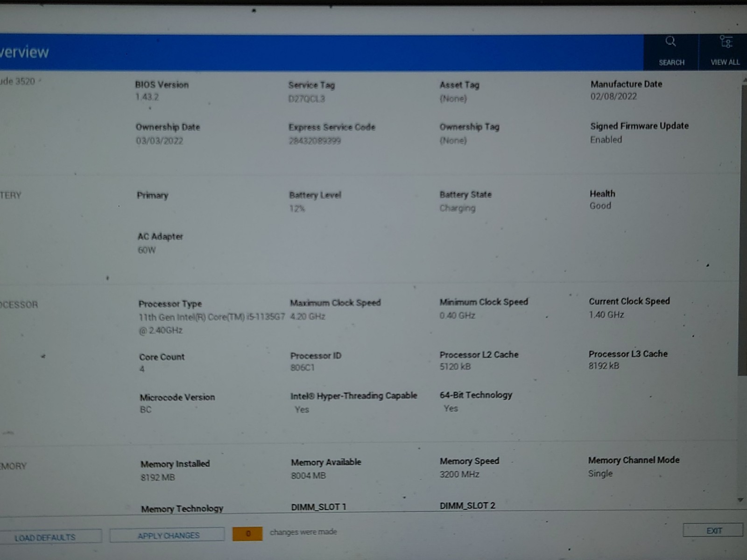Click Processor L2 Cache 5120 kB
The image size is (747, 560).
click(x=455, y=367)
